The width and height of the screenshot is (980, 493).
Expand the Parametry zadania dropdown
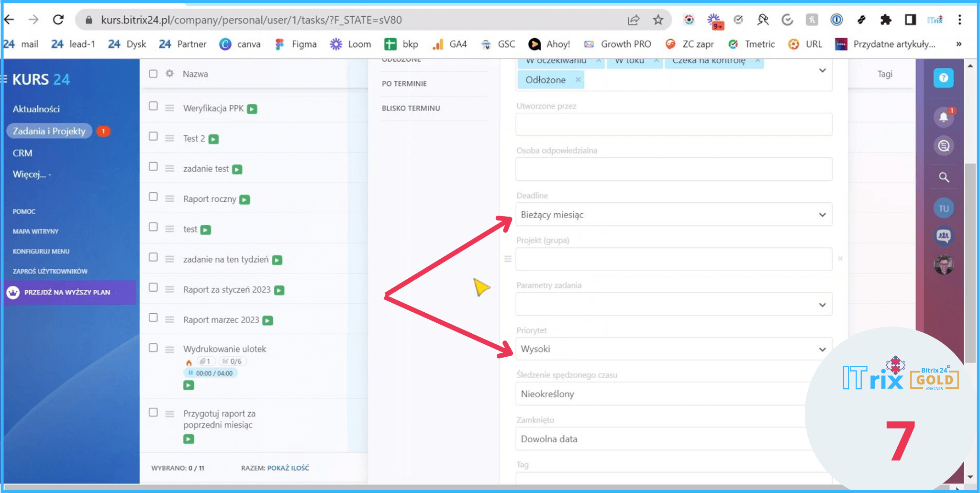tap(673, 305)
